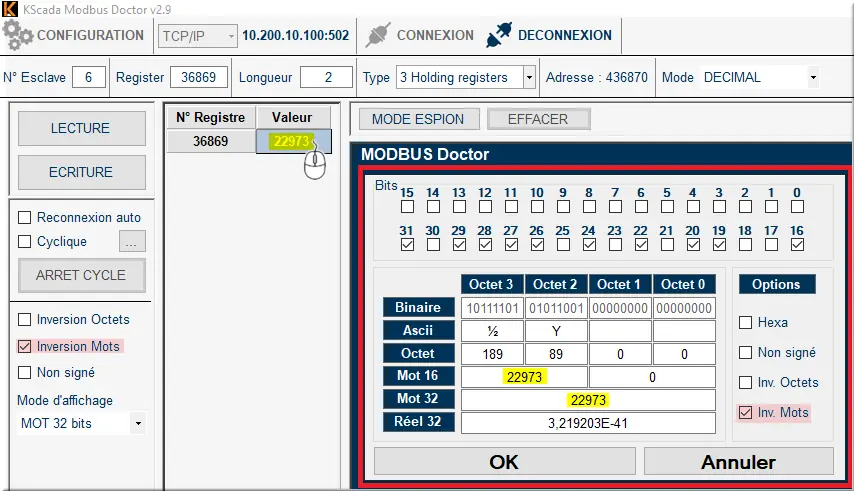Viewport: 854px width, 491px height.
Task: Open the Mode d'affichage MOT 32 bits dropdown
Action: pyautogui.click(x=138, y=424)
